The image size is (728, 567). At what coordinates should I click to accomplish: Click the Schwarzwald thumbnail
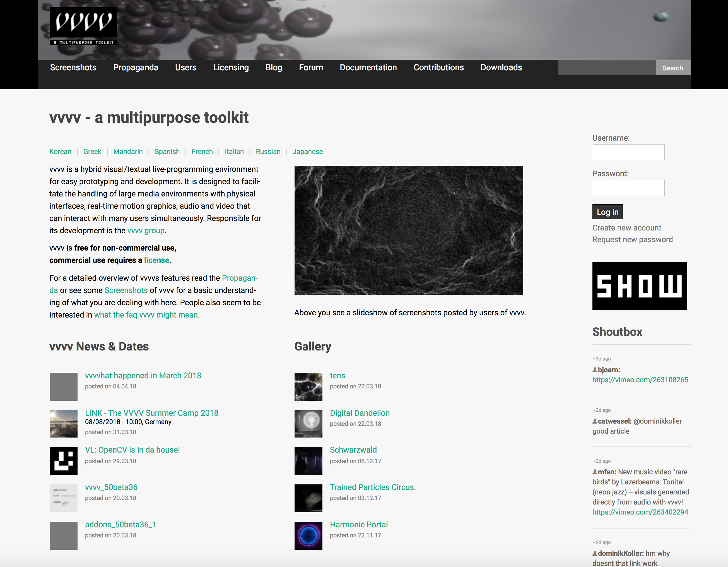point(308,461)
